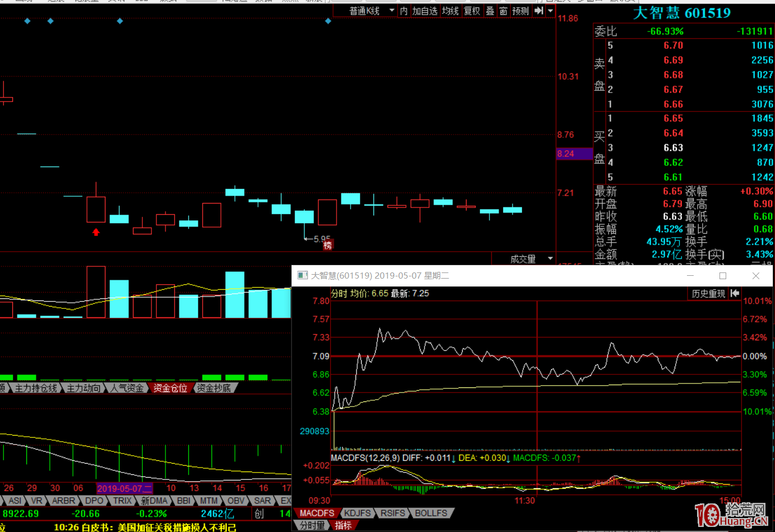775x532 pixels.
Task: Click the 历史重现 history replay button
Action: (708, 293)
